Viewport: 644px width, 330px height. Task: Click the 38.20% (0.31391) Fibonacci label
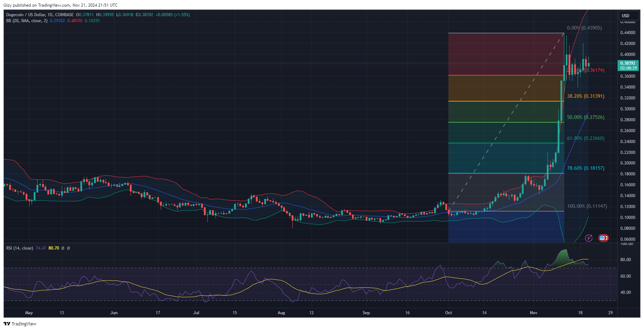586,96
